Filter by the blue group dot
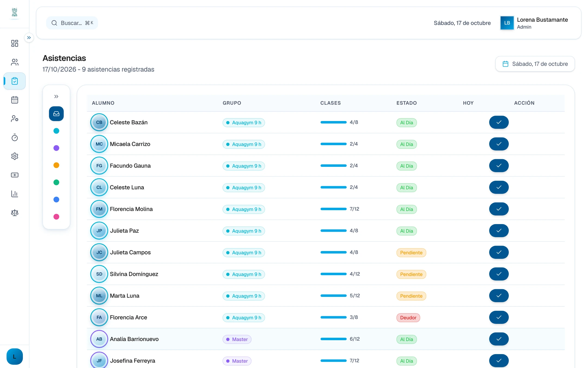This screenshot has width=588, height=368. (56, 200)
